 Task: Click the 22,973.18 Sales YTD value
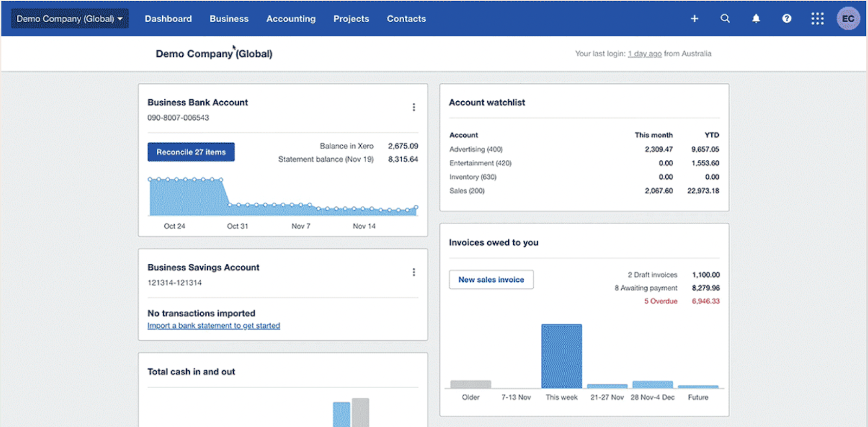click(703, 191)
